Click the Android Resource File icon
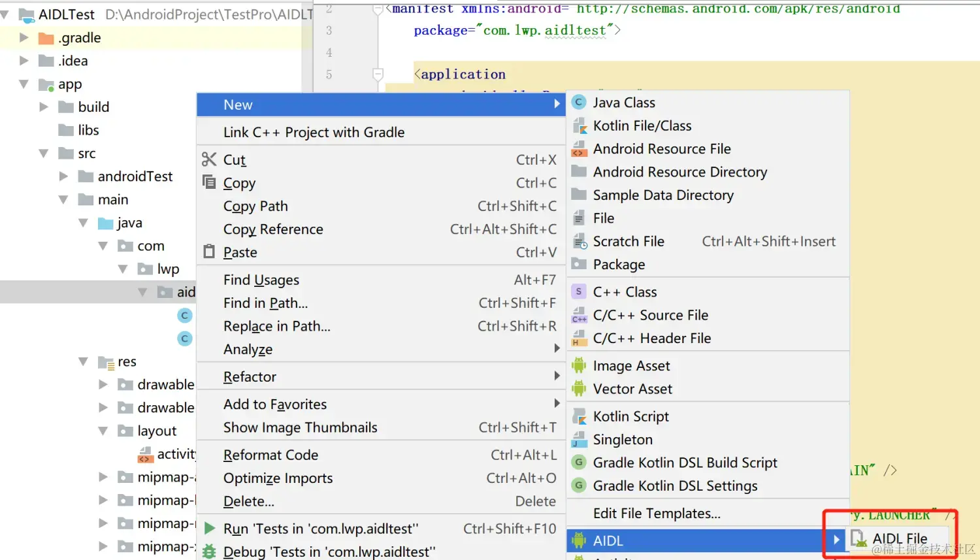The width and height of the screenshot is (980, 560). pyautogui.click(x=579, y=149)
